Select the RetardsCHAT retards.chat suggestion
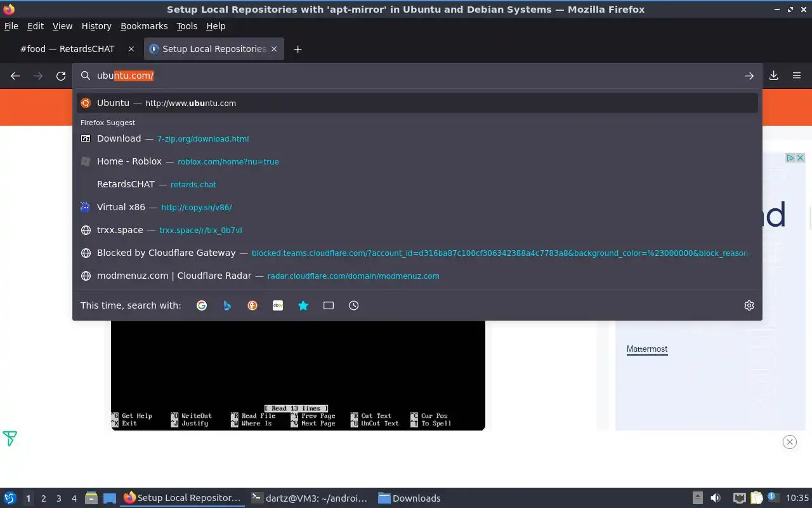Viewport: 812px width, 508px height. (x=417, y=184)
